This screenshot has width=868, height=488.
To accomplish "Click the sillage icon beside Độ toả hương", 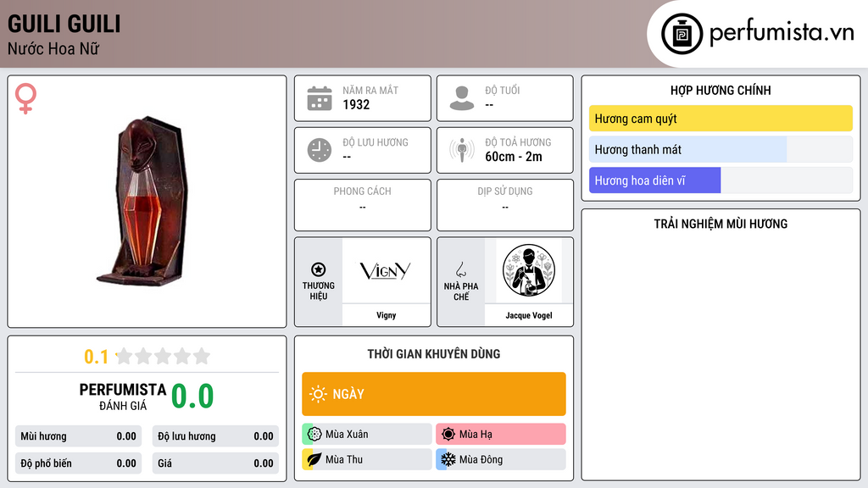I will click(x=462, y=150).
